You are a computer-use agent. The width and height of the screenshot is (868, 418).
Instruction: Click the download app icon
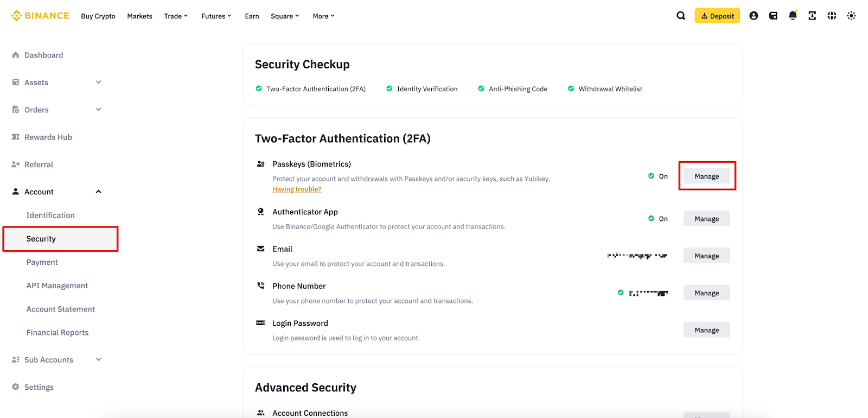tap(812, 16)
